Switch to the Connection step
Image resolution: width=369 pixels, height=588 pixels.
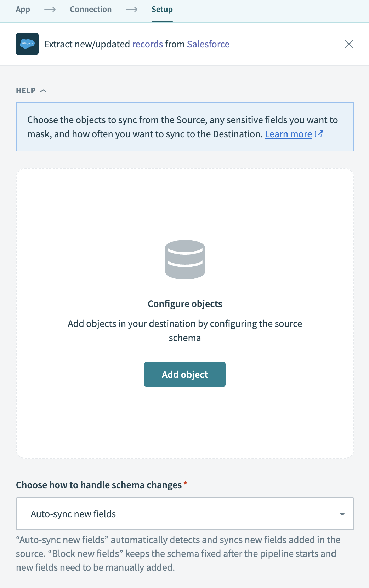[x=91, y=10]
